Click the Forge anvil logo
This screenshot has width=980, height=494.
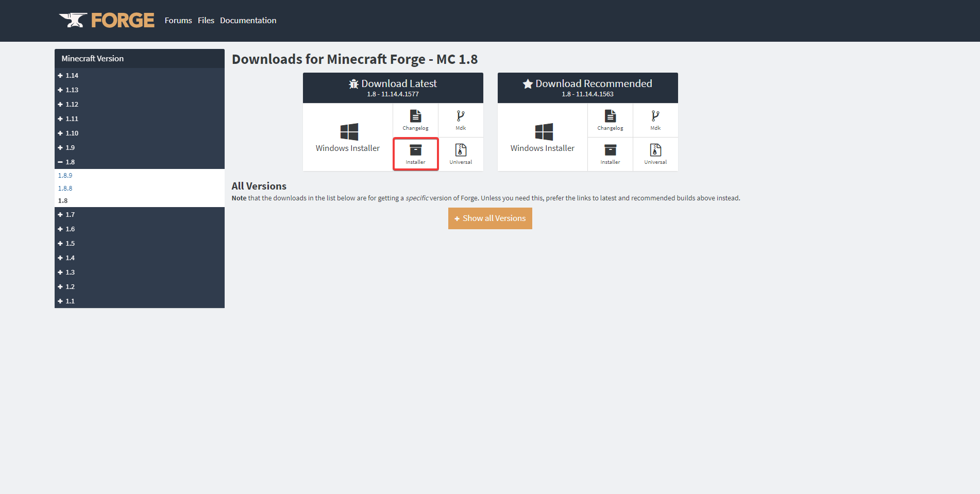click(107, 21)
